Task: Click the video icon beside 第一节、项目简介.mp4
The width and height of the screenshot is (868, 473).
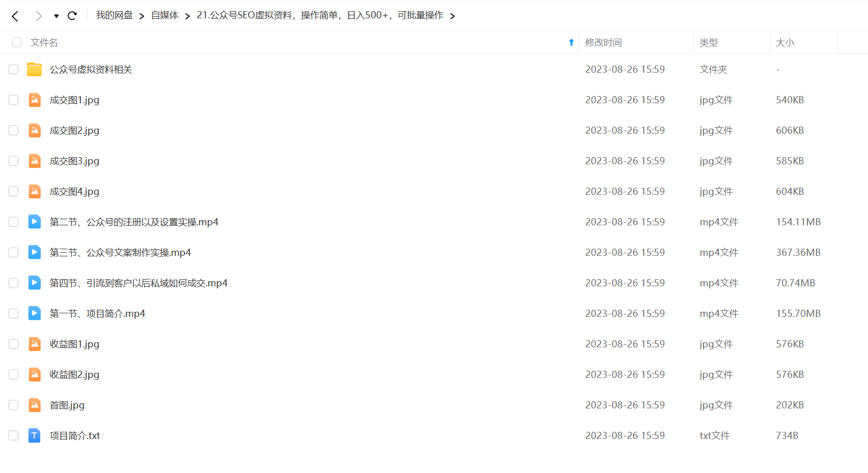Action: (34, 313)
